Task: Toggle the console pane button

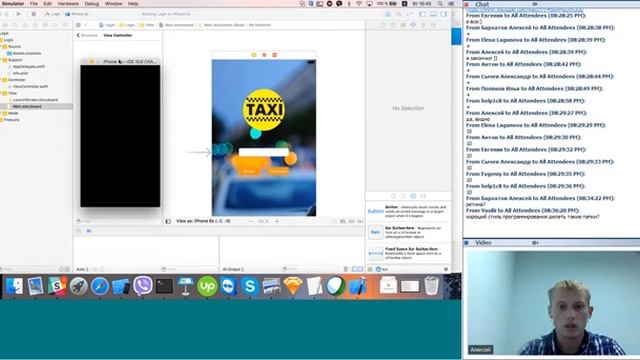Action: tap(360, 269)
